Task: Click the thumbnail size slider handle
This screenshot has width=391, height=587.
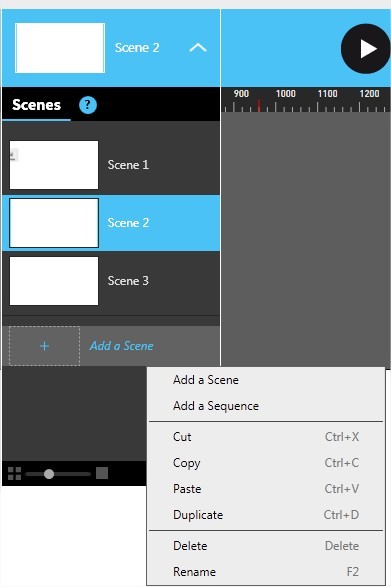Action: 49,474
